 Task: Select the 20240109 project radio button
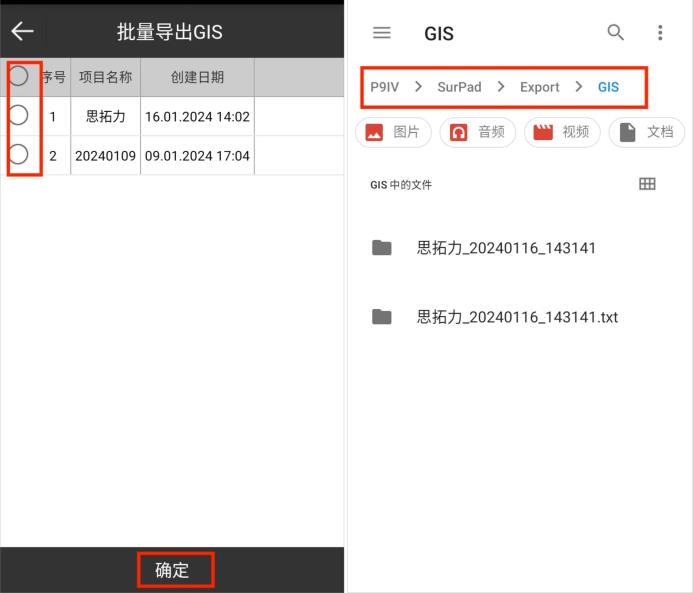18,154
